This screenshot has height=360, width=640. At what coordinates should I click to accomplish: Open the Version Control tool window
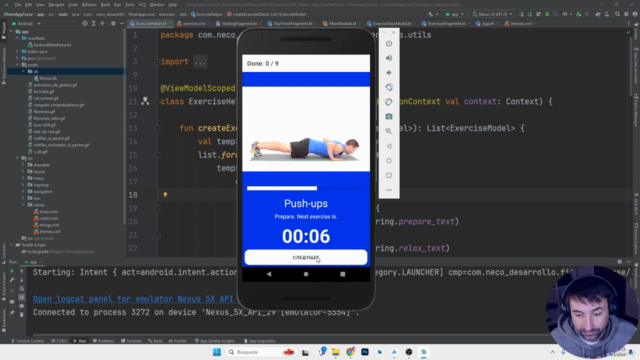click(x=27, y=341)
